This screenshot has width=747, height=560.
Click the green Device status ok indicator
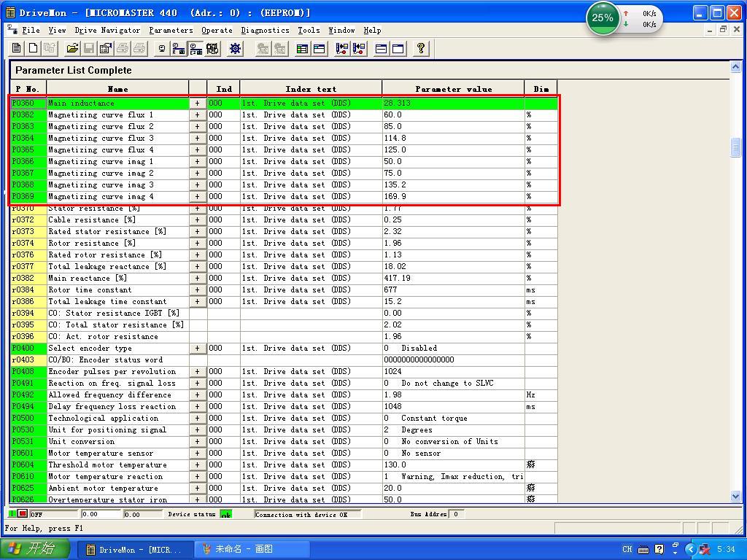pos(226,514)
